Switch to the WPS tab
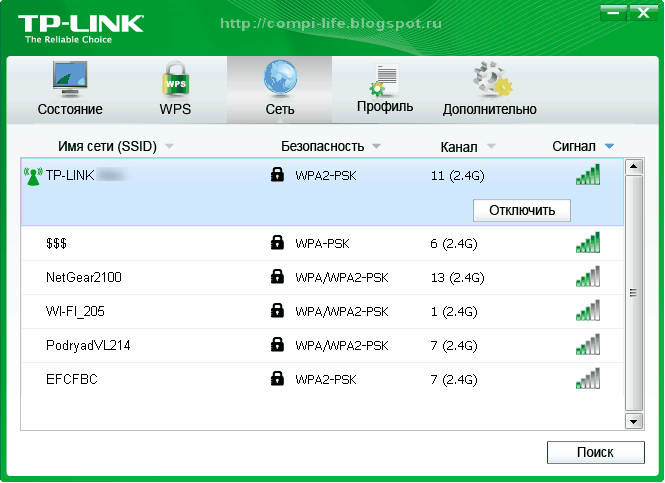 pos(175,89)
